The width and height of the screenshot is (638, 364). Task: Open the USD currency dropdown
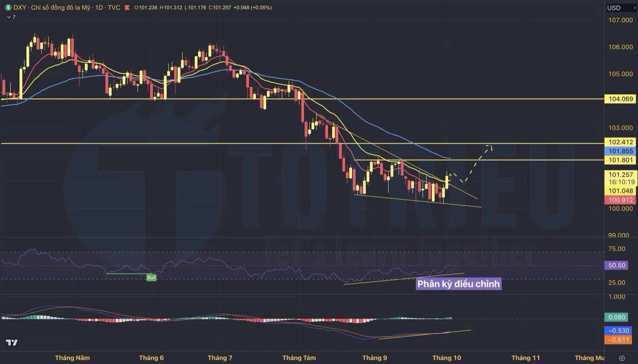[x=621, y=8]
